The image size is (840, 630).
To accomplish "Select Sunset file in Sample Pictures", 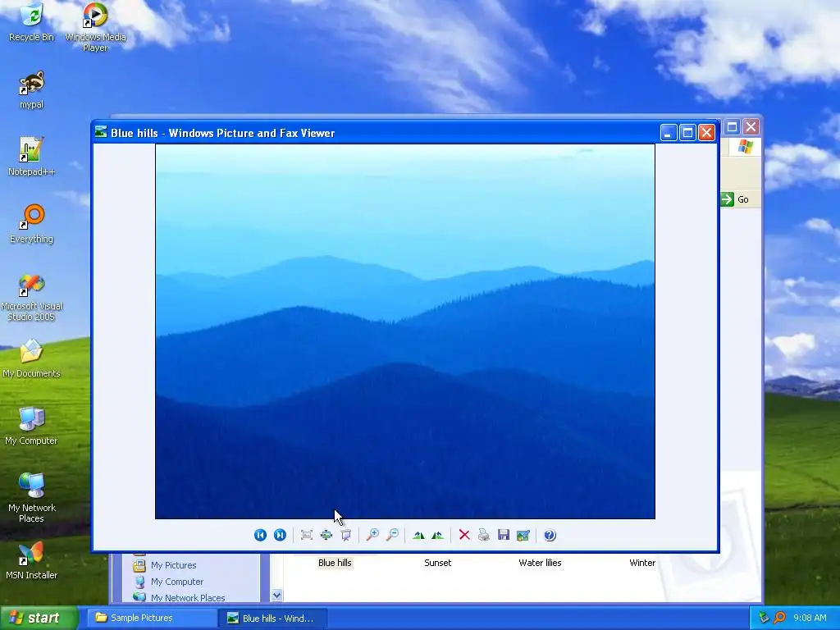I will 438,563.
